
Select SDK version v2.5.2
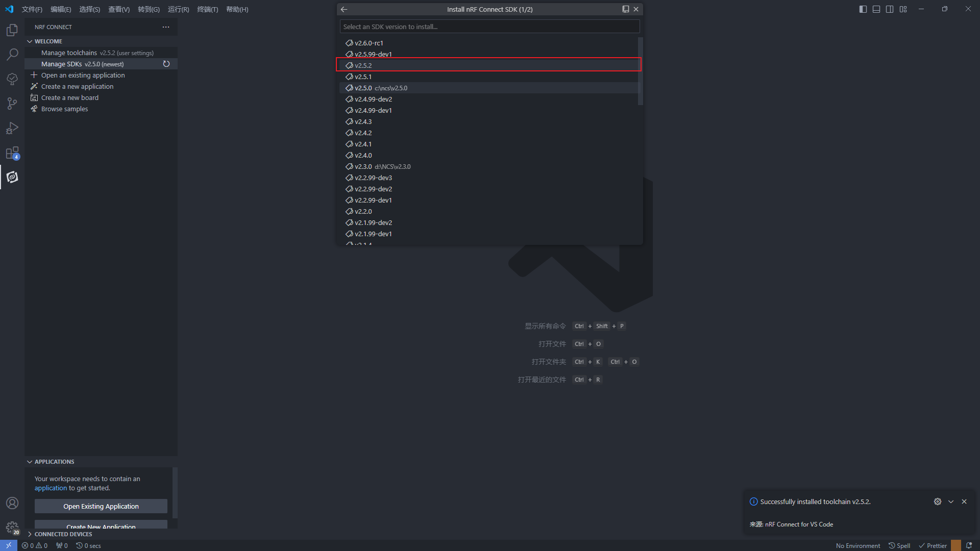[363, 65]
